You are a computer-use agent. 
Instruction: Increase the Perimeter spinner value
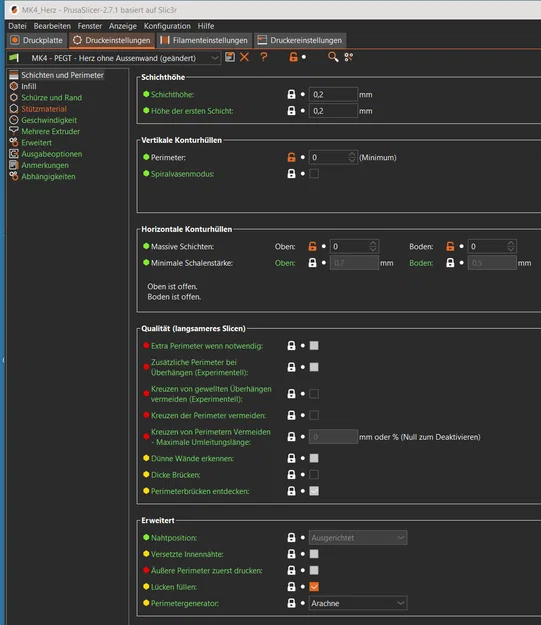coord(352,155)
